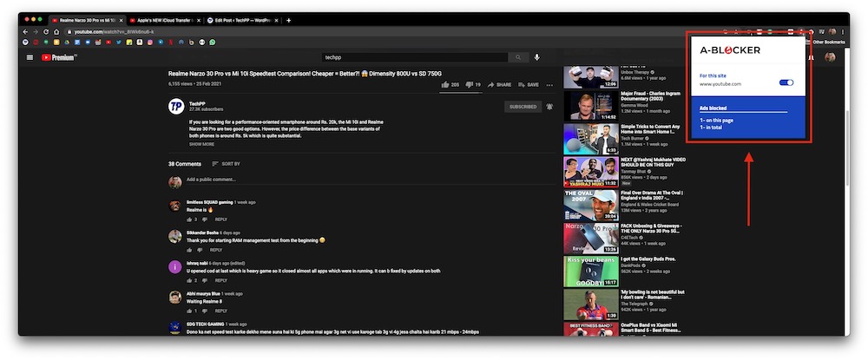Viewport: 868px width, 360px height.
Task: Open the SORT BY comments dropdown
Action: point(226,164)
